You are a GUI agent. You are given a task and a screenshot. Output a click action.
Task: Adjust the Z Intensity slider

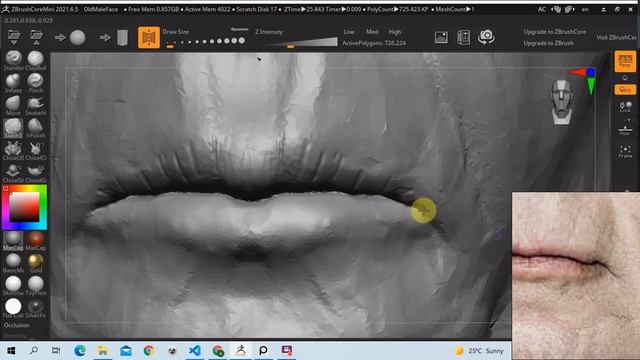pyautogui.click(x=297, y=42)
